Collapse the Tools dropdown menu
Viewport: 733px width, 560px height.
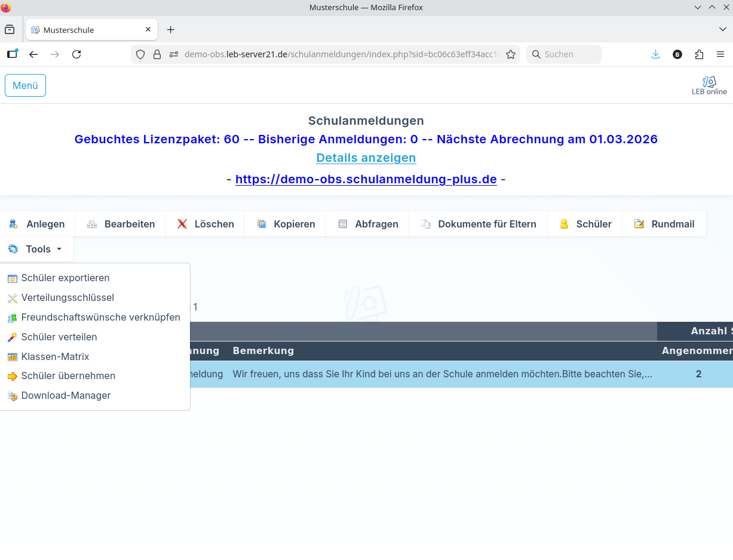tap(37, 249)
